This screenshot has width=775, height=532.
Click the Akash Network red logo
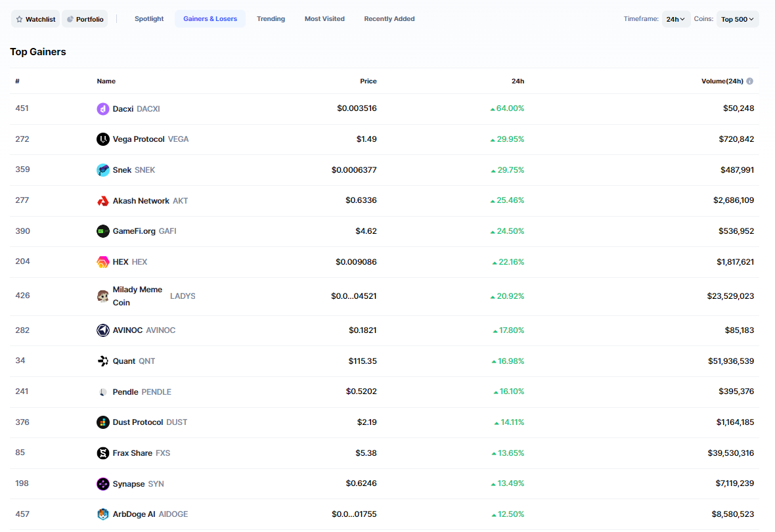103,201
